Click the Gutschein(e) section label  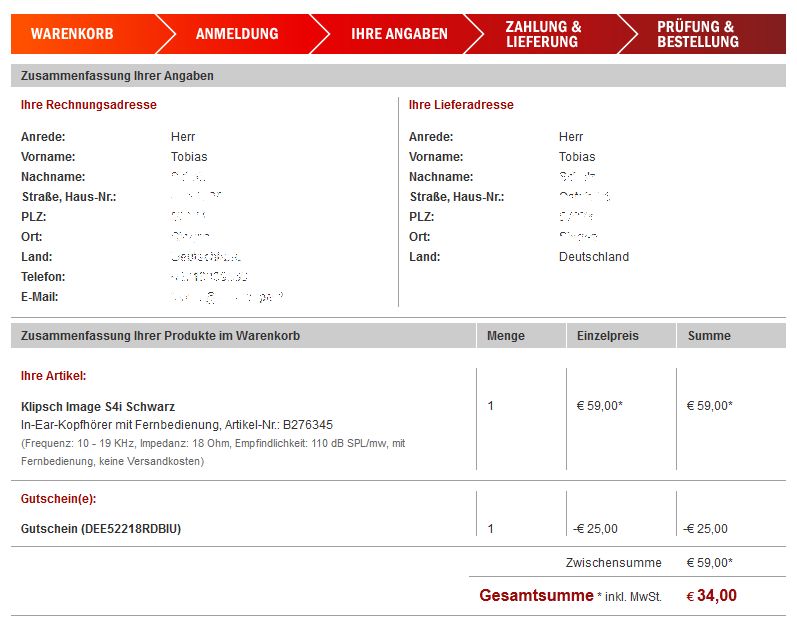pyautogui.click(x=59, y=499)
